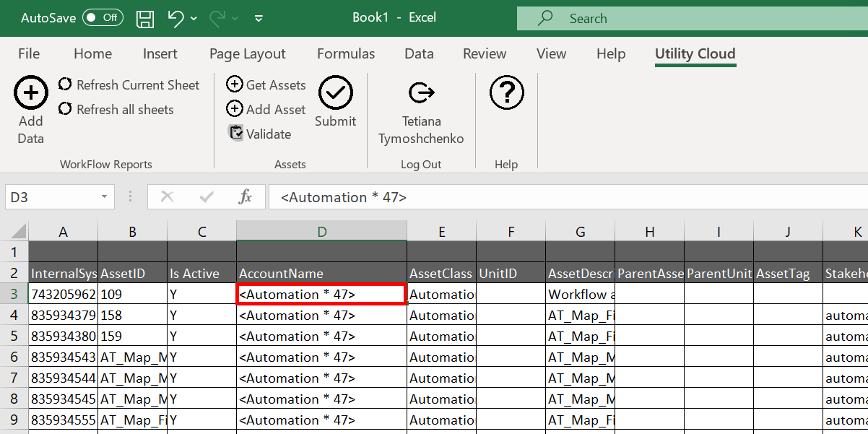
Task: Log out using the arrow icon
Action: [x=421, y=92]
